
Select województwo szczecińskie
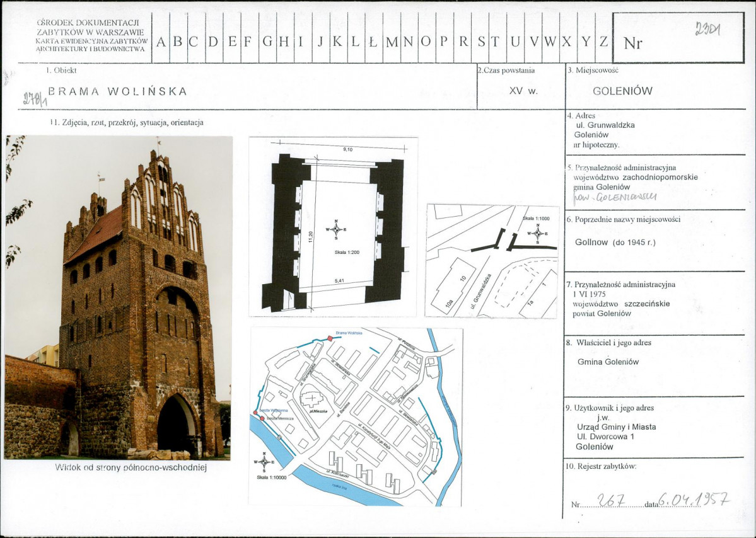621,304
